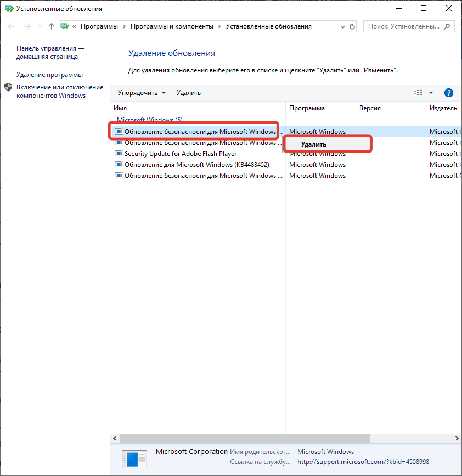Open Удаление программы link
462x476 pixels.
[x=49, y=75]
